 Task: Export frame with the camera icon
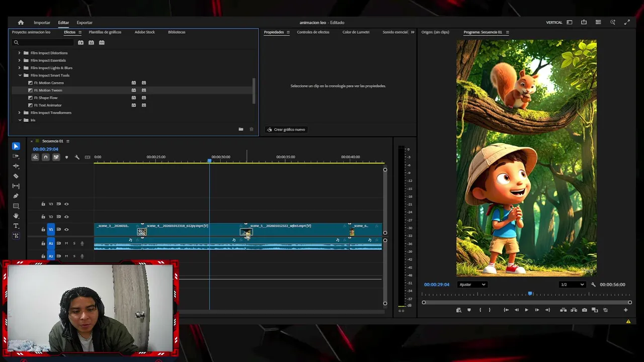pos(584,310)
